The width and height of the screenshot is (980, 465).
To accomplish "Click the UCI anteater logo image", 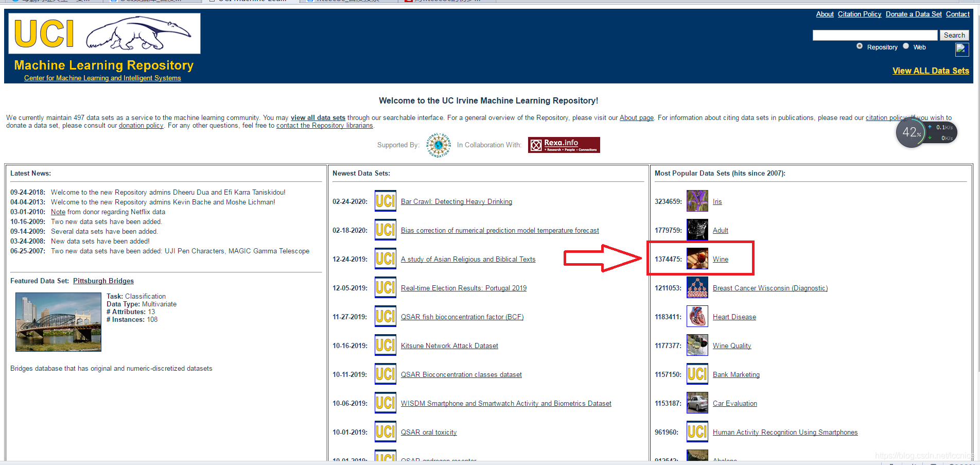I will pos(104,33).
